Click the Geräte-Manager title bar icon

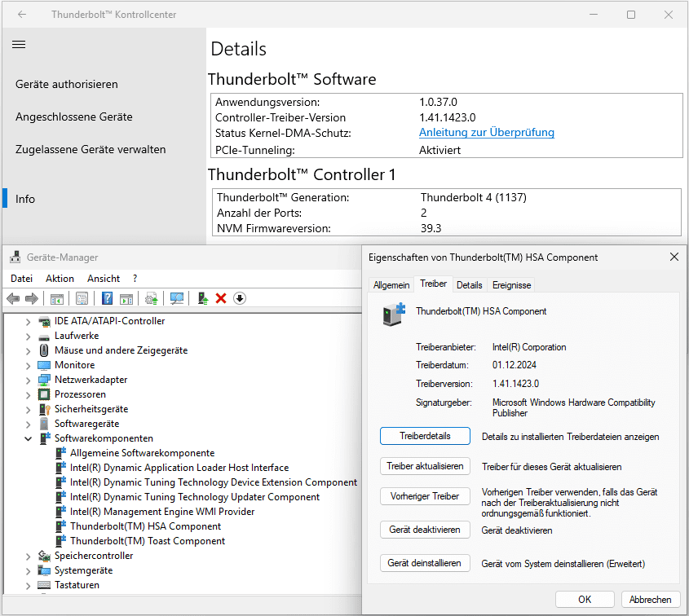15,257
